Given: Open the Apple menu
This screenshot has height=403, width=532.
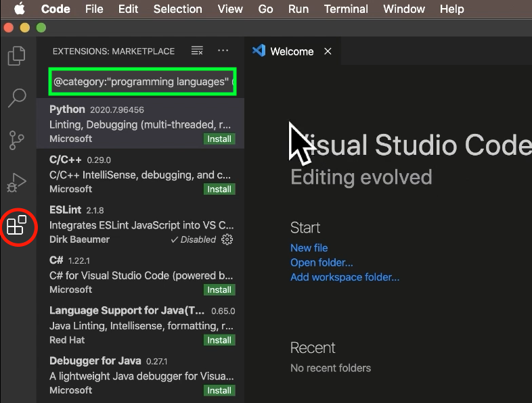Looking at the screenshot, I should pos(20,9).
